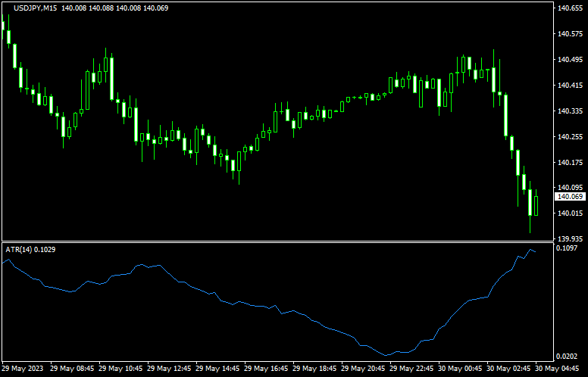Click the ATR scale value 0.1097
Screen dimensions: 588x377
pyautogui.click(x=567, y=248)
